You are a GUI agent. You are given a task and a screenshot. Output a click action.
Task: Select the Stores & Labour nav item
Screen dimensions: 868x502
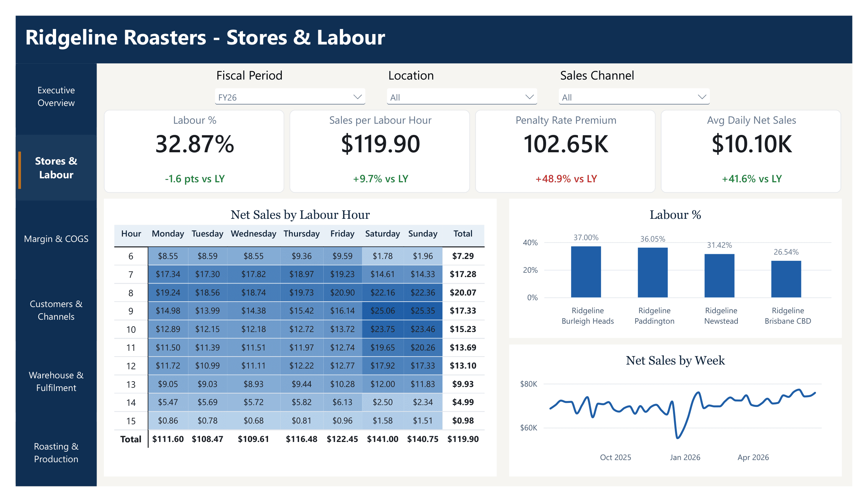56,168
